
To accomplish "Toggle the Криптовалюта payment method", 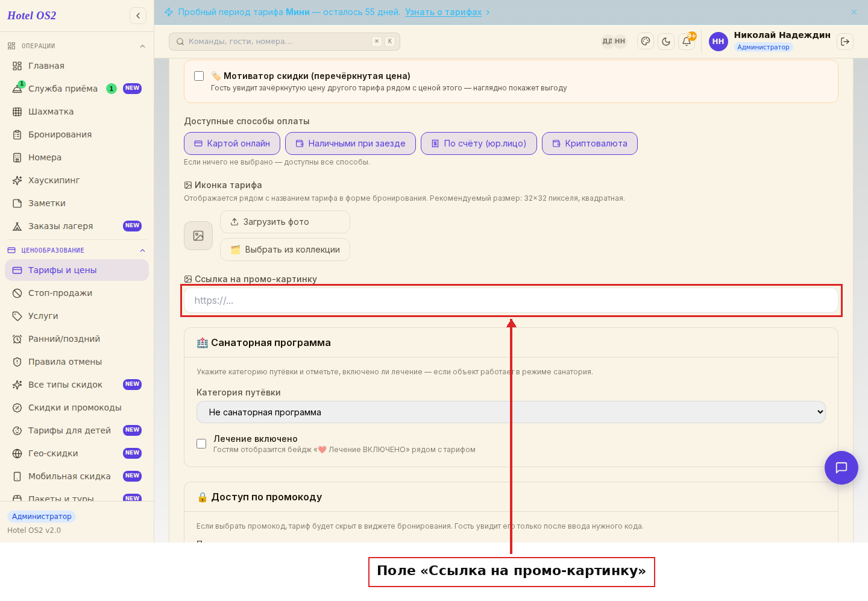I will pos(590,143).
